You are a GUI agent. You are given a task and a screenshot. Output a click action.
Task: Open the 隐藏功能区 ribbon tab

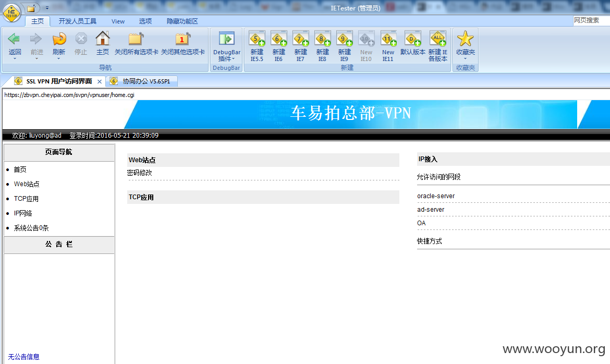tap(182, 21)
